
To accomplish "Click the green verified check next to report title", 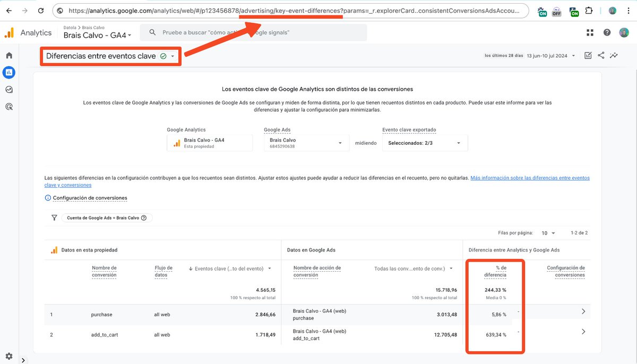I will tap(163, 56).
